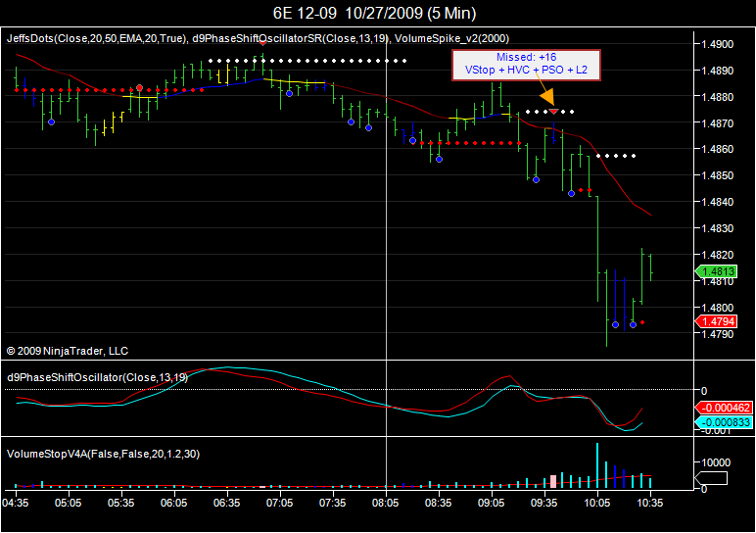
Task: Select the VolumeSpike_v2(2000) indicator label
Action: click(451, 38)
